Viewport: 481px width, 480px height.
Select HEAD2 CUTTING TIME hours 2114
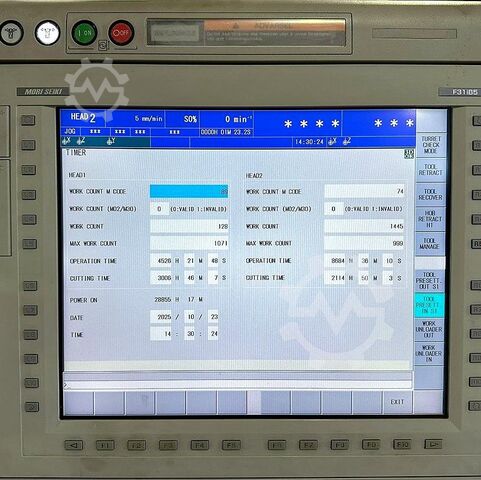click(335, 278)
